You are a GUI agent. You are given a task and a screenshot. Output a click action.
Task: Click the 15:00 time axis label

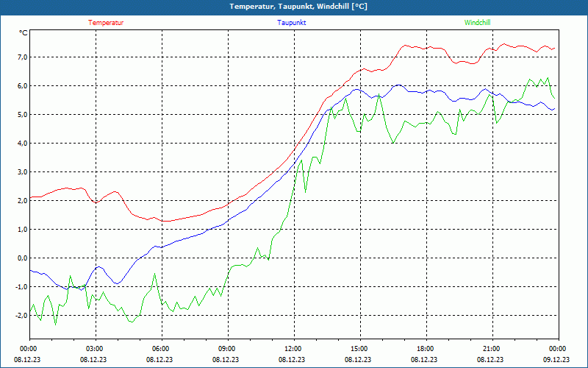[360, 348]
